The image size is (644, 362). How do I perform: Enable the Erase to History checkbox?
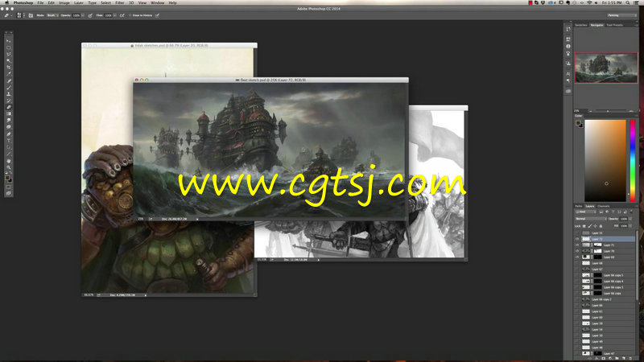[130, 15]
